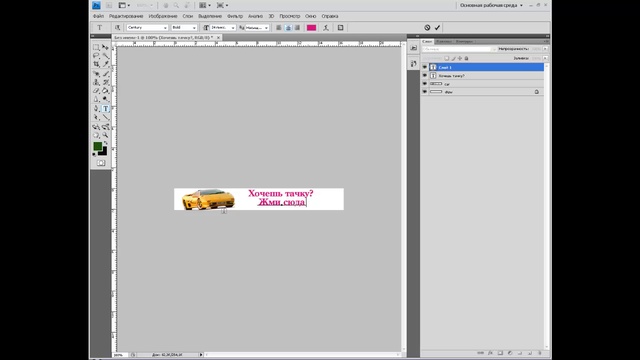The image size is (640, 360).
Task: Toggle Quick Mask mode button
Action: click(101, 163)
